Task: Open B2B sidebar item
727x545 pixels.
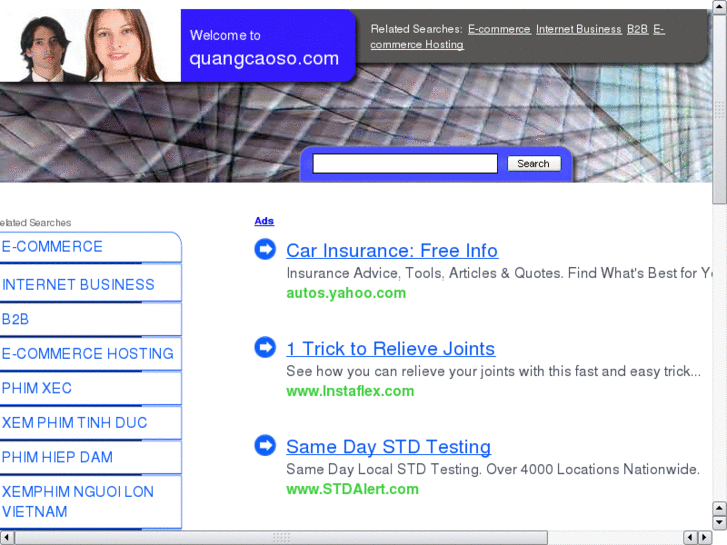Action: point(90,319)
